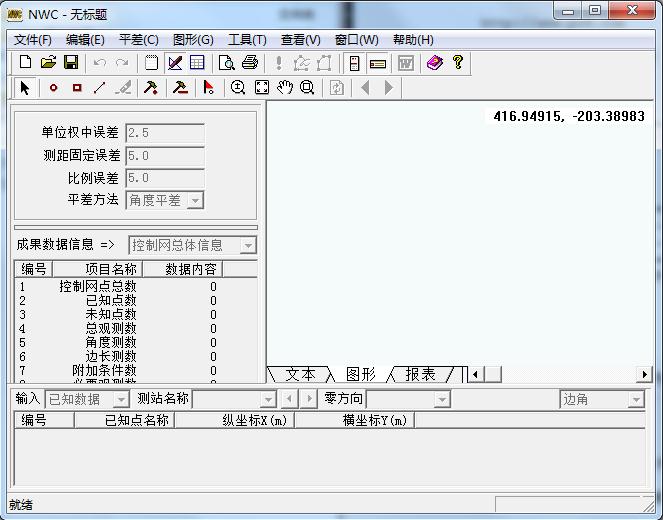
Task: Open a file using the folder icon
Action: click(x=48, y=63)
